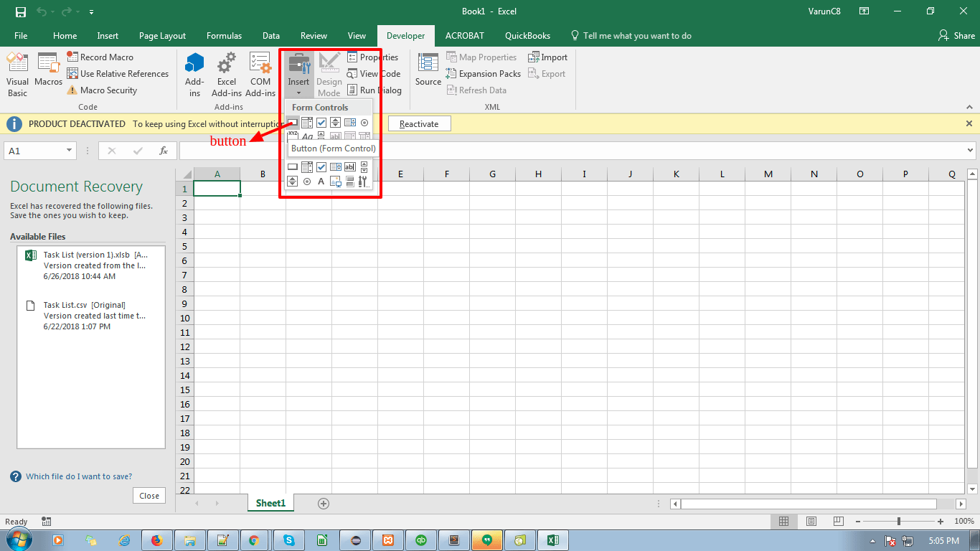Open COM Add-ins dialog
980x551 pixels.
tap(260, 75)
